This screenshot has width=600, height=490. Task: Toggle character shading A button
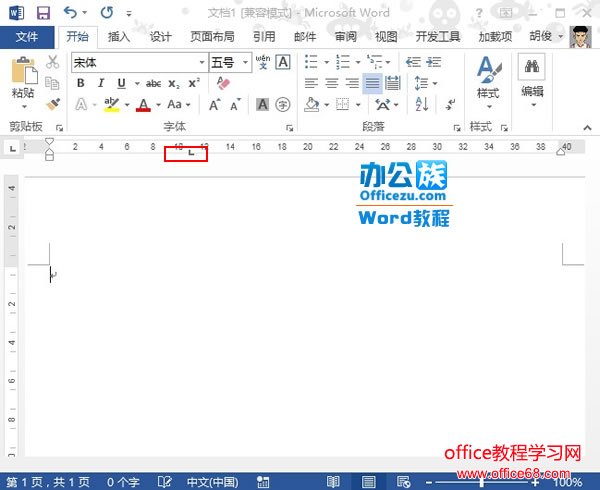pyautogui.click(x=262, y=104)
